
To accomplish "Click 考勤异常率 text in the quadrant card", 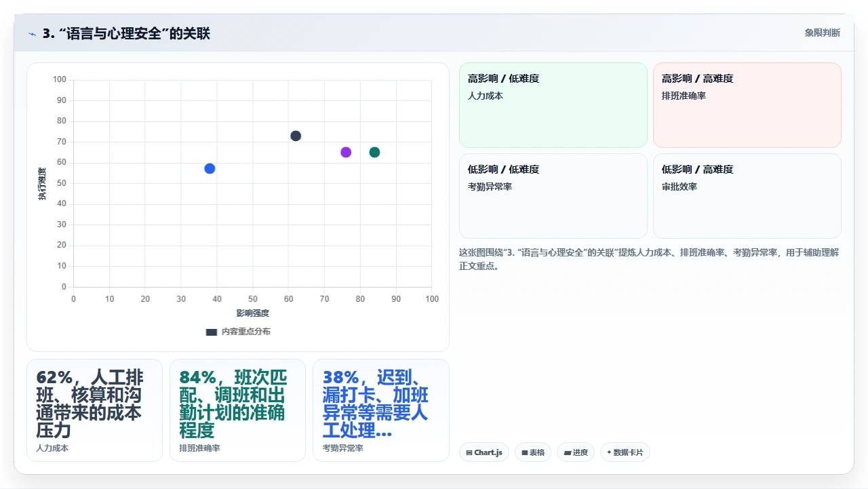I will (x=490, y=187).
